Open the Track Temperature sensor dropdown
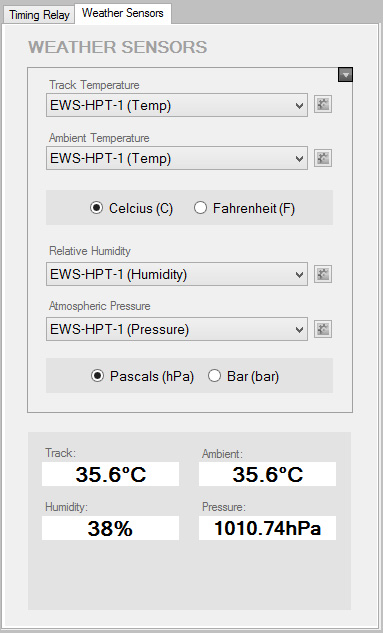The width and height of the screenshot is (383, 633). [x=177, y=105]
